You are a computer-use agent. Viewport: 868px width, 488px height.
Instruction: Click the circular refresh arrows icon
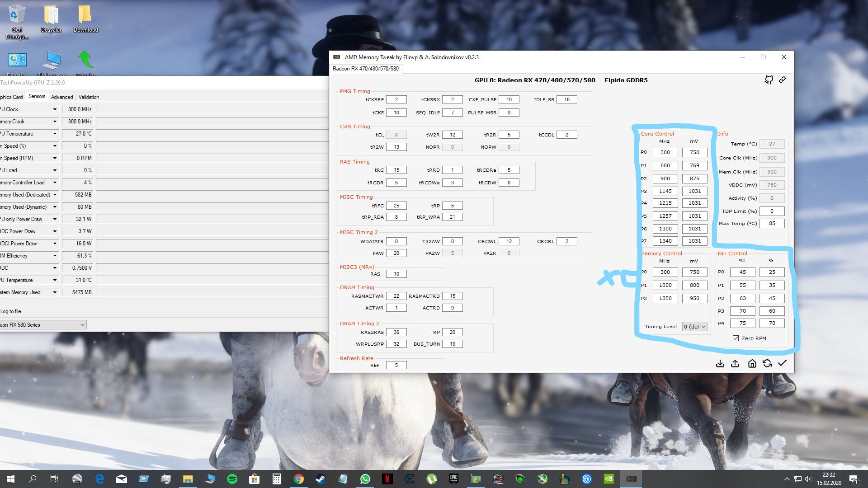tap(767, 364)
